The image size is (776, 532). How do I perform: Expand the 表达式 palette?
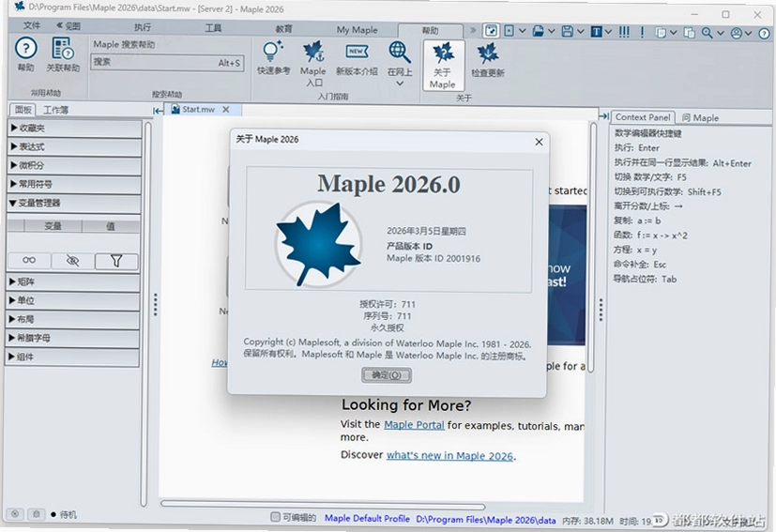[x=75, y=147]
